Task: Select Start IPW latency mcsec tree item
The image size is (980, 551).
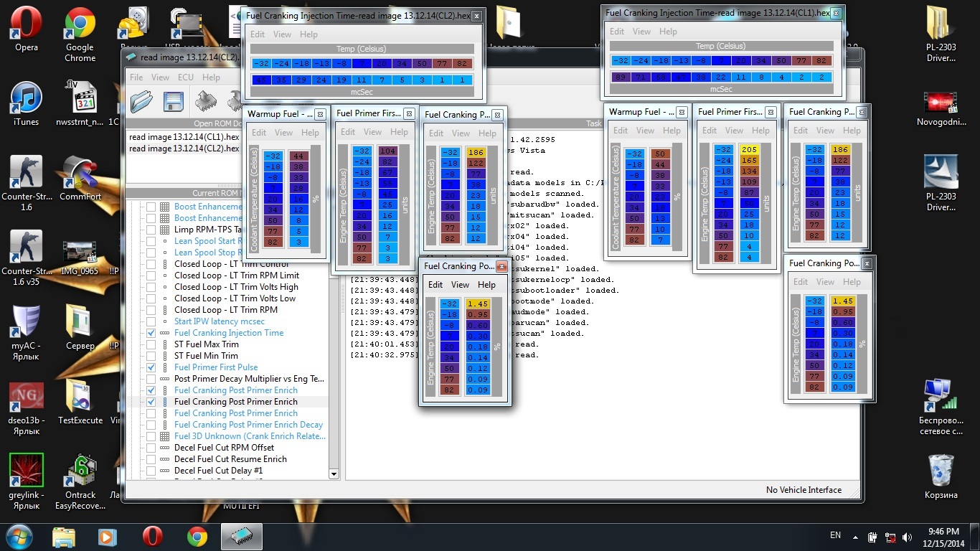Action: [x=219, y=321]
